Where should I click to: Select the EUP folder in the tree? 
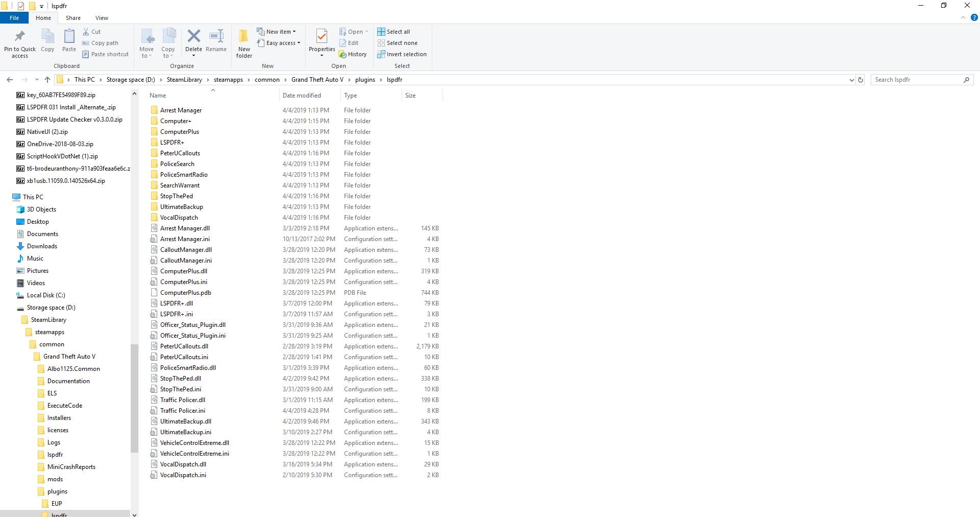click(57, 504)
